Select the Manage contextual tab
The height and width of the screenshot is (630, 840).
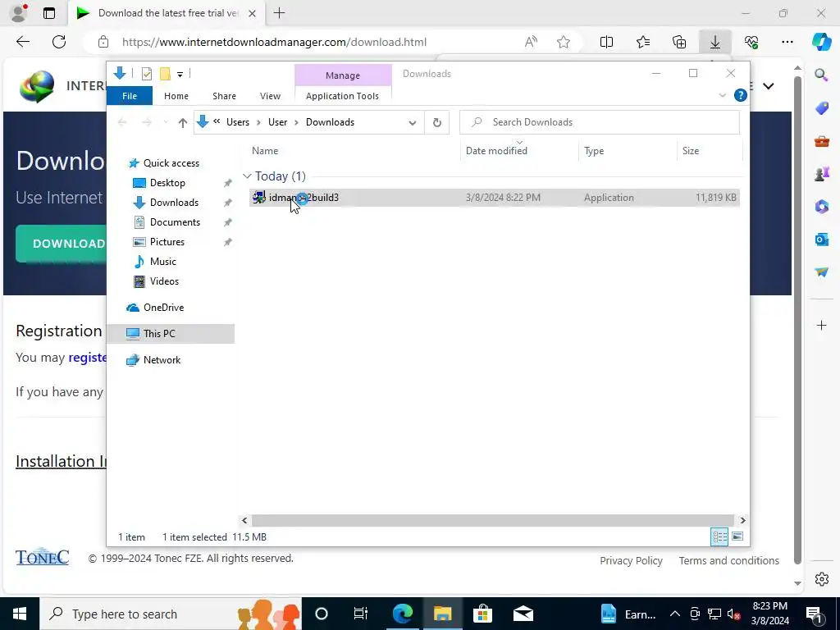coord(343,75)
